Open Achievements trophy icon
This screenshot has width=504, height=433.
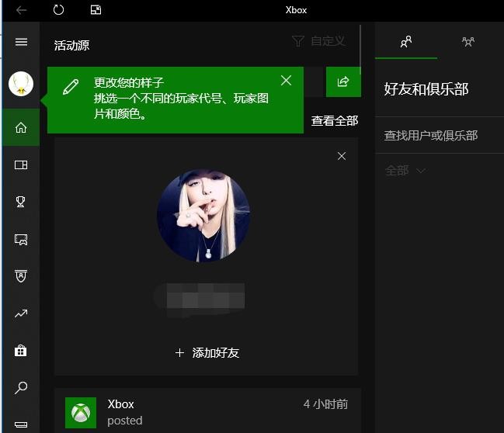point(21,202)
